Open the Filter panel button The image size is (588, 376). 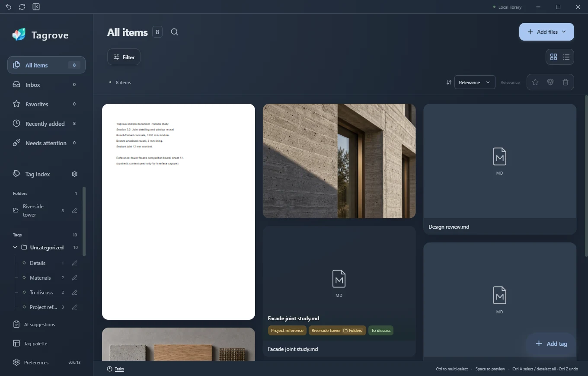coord(124,57)
